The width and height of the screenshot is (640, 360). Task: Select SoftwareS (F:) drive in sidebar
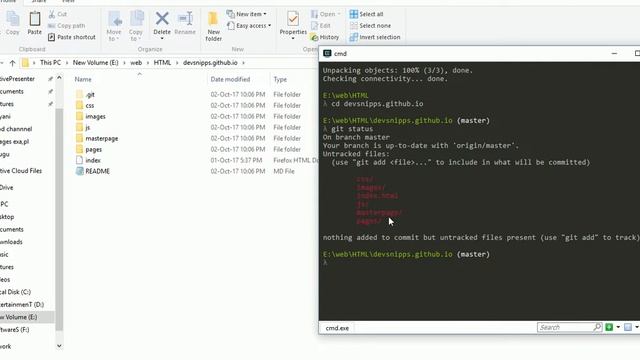[15, 329]
